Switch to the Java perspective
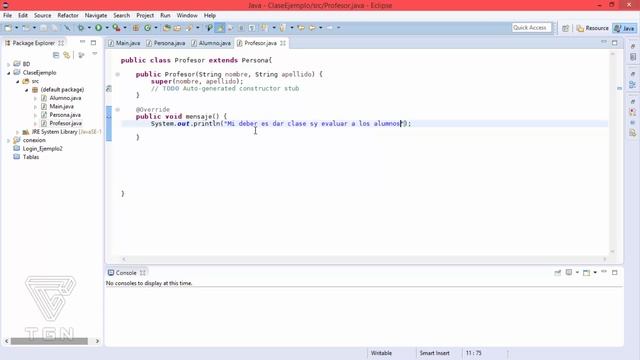 tap(624, 28)
